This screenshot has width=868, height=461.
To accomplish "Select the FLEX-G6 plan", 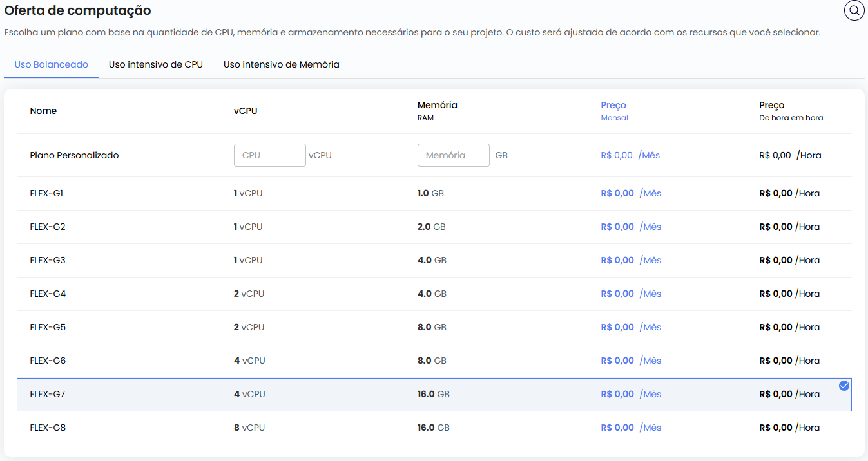I will (x=434, y=361).
